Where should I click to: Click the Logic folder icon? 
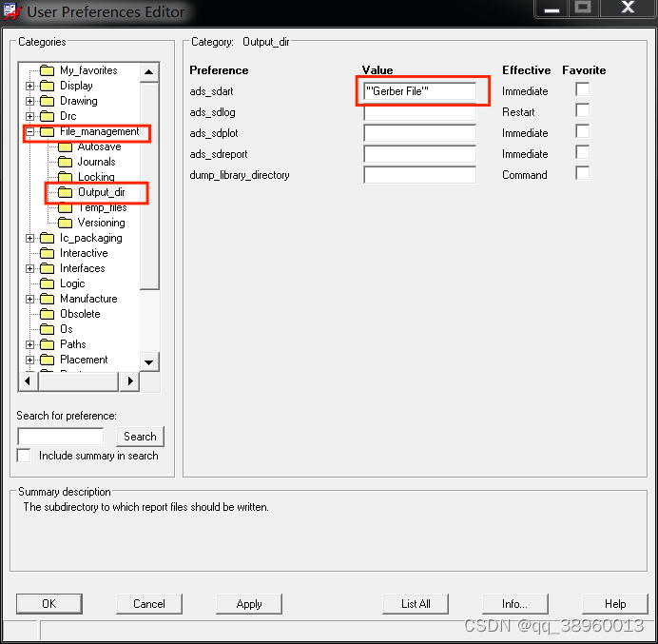(x=47, y=283)
